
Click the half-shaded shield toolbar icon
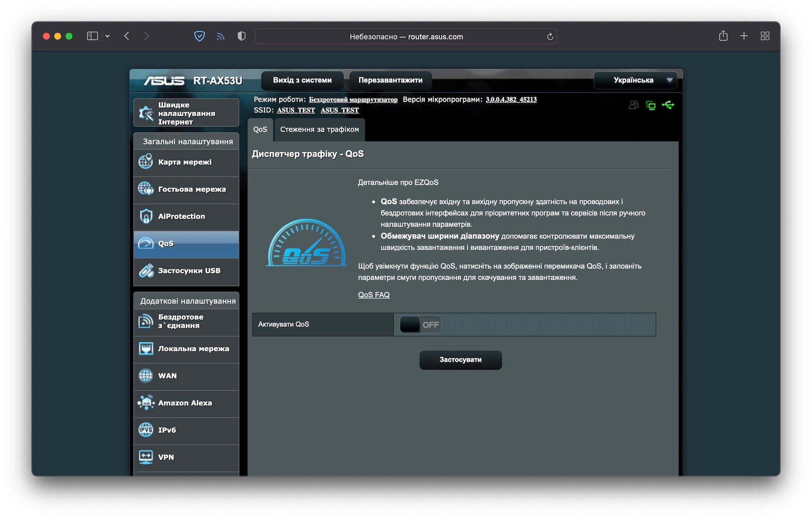coord(241,36)
